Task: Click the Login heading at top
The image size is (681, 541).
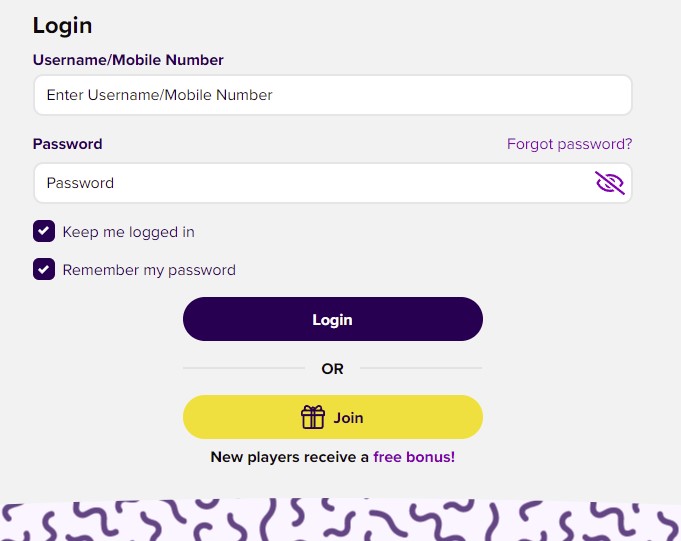Action: click(x=63, y=26)
